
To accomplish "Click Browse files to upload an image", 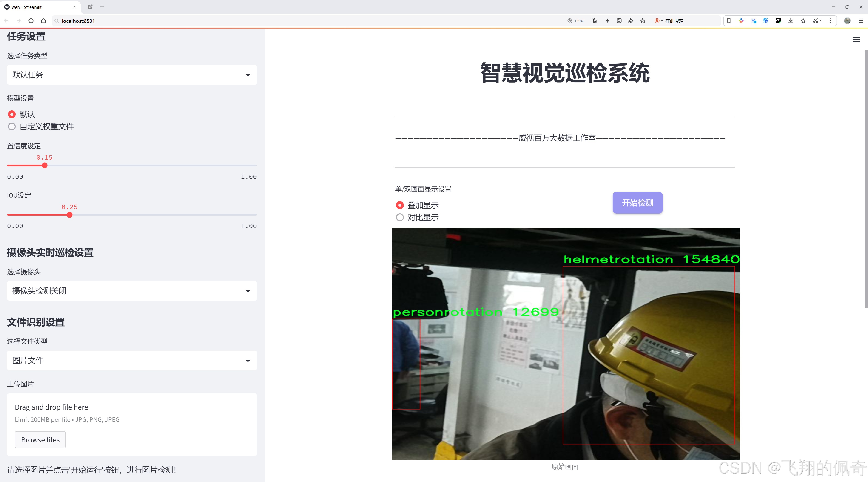I will 40,439.
